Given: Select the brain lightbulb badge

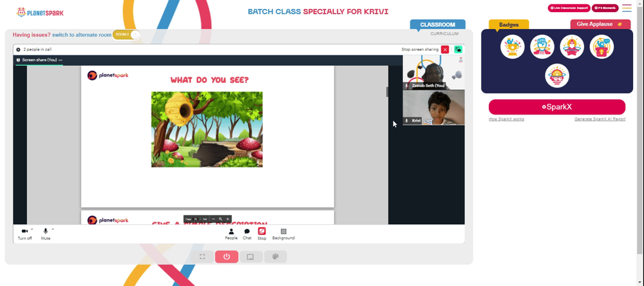Looking at the screenshot, I should (557, 75).
